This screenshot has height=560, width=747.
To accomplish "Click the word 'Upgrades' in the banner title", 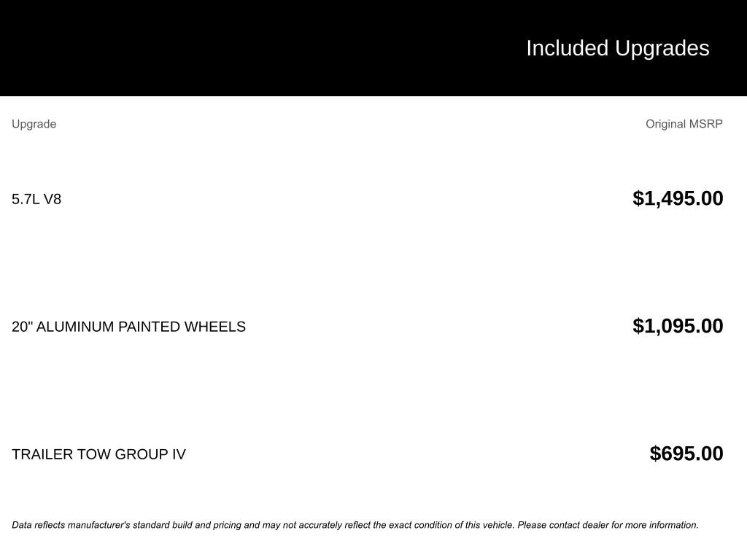I will pyautogui.click(x=662, y=48).
